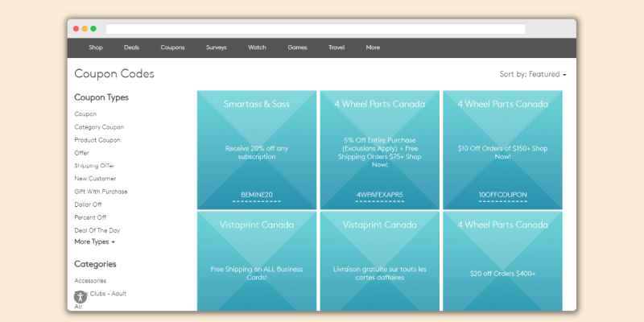
Task: Copy the BEMINE20 coupon code
Action: (x=257, y=195)
